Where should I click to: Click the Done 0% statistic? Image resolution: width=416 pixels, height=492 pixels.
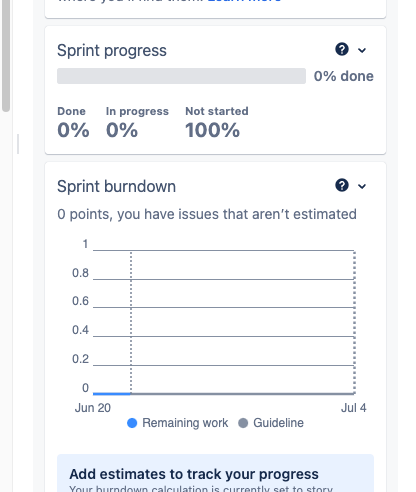(x=73, y=122)
